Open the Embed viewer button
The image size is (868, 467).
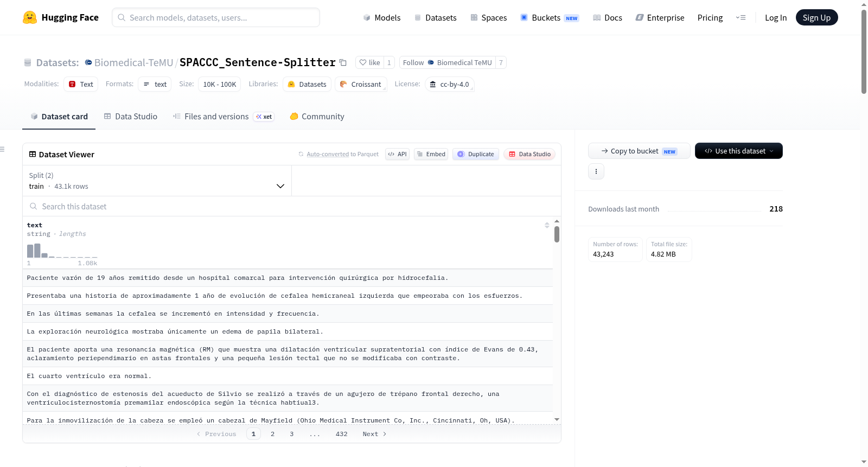(x=431, y=154)
